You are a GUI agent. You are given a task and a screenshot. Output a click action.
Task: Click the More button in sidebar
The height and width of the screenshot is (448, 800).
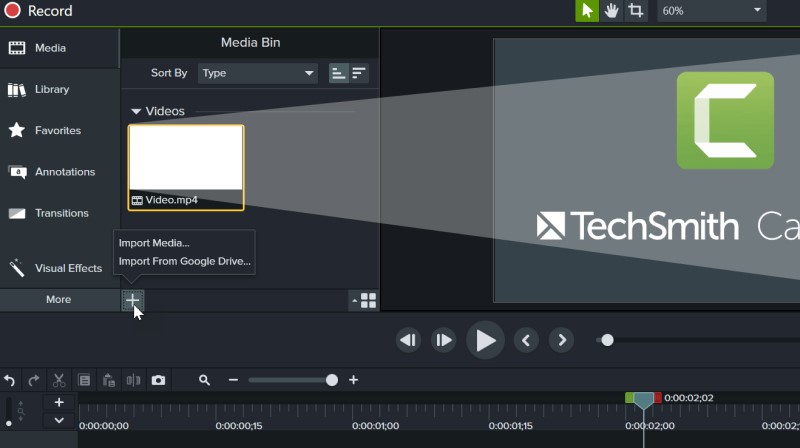click(59, 300)
